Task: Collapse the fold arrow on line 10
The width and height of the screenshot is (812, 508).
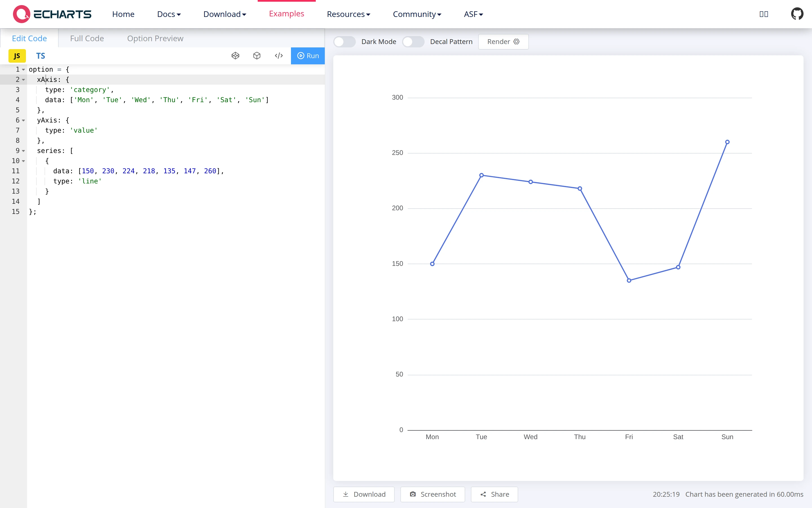Action: tap(23, 161)
